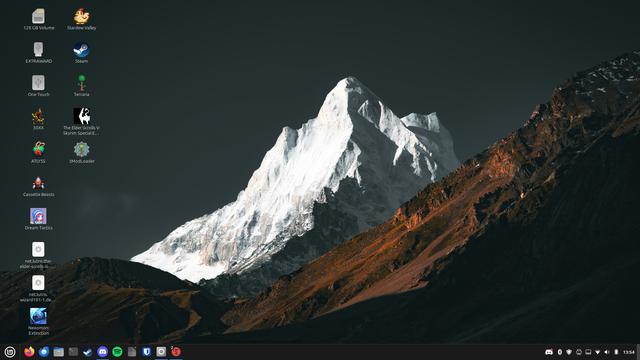Image resolution: width=640 pixels, height=360 pixels.
Task: Open the calendar from the clock
Action: click(x=629, y=352)
